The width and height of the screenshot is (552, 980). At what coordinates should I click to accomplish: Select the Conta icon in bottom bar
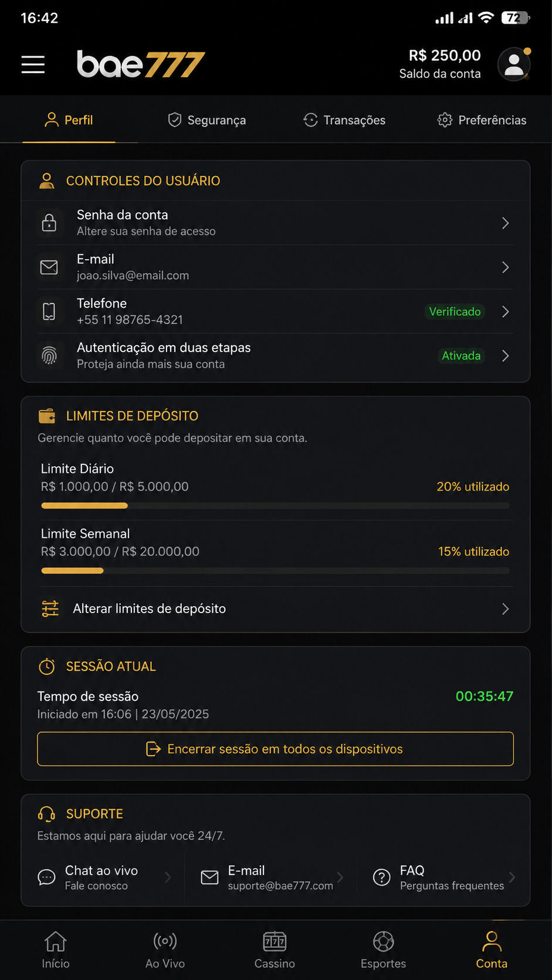(492, 942)
